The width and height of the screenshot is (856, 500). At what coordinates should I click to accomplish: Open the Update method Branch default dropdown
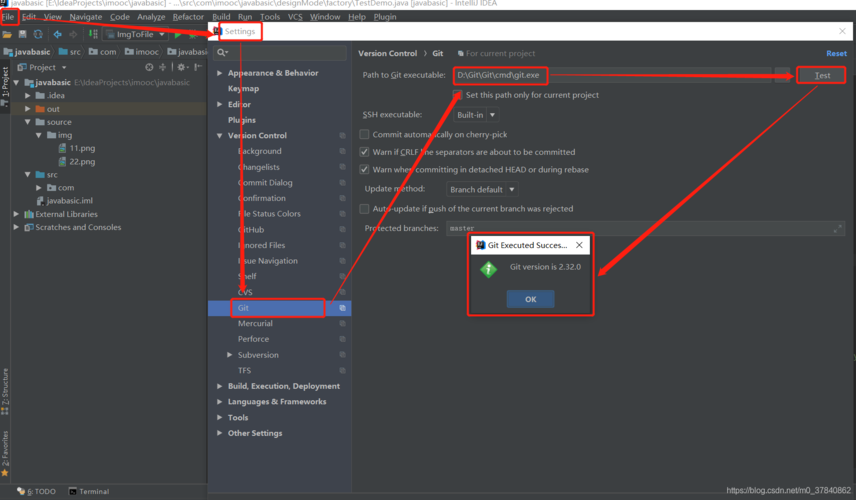482,189
